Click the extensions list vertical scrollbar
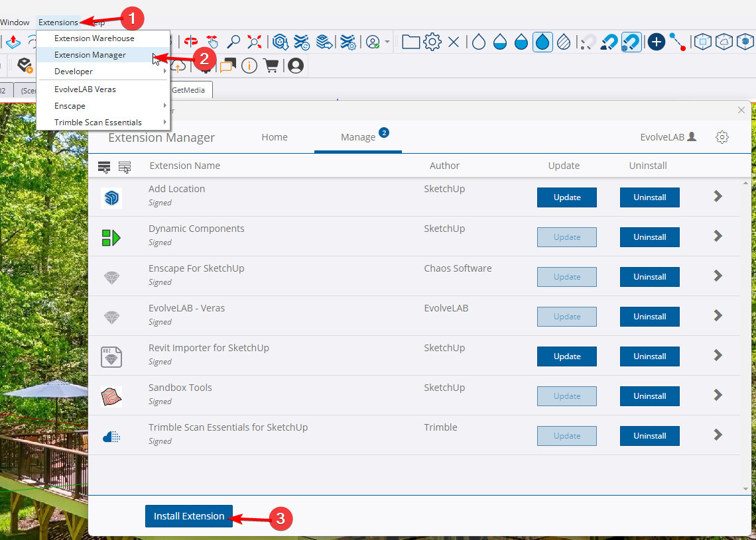Screen dimensions: 756x540 745,336
